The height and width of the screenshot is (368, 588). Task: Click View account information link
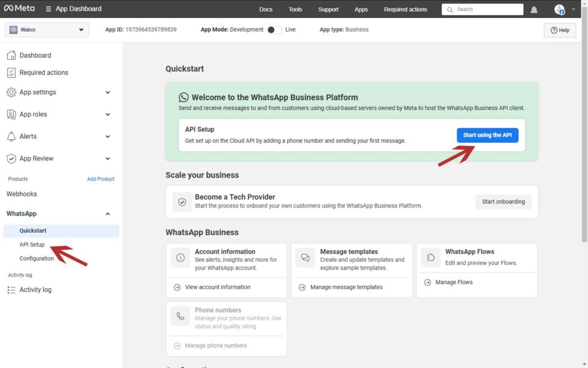[x=218, y=287]
